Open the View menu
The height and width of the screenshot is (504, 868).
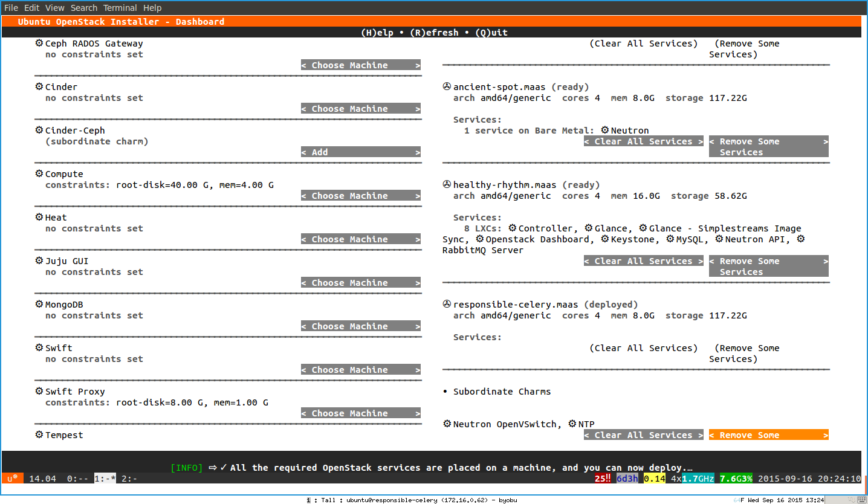55,8
